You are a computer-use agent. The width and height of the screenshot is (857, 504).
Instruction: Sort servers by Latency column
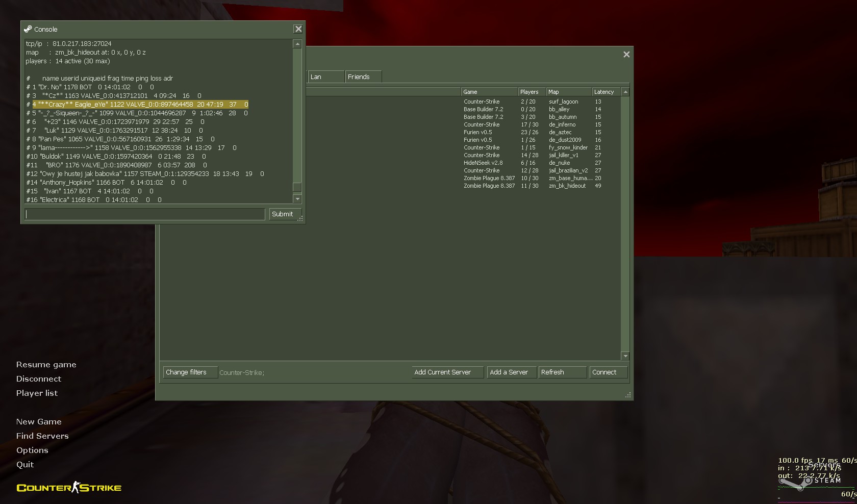(x=606, y=92)
